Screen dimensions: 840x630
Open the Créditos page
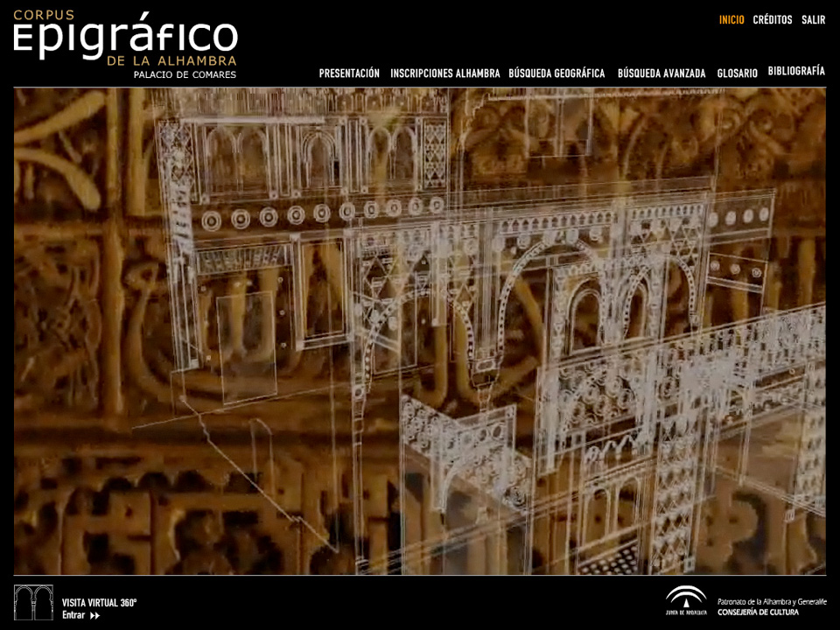[x=773, y=20]
